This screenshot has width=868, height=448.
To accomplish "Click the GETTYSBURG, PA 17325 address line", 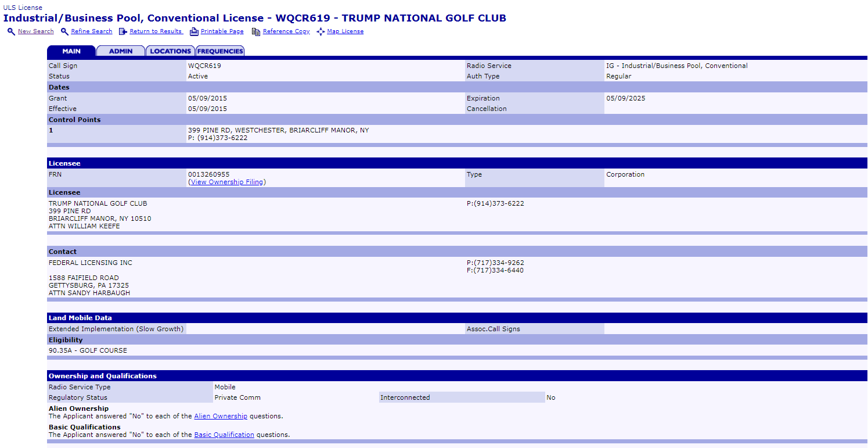I will [89, 285].
